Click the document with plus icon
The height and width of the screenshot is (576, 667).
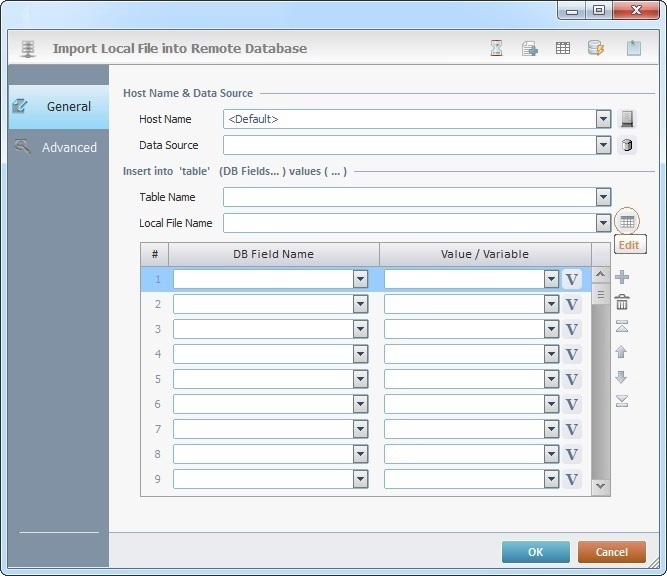[x=530, y=48]
